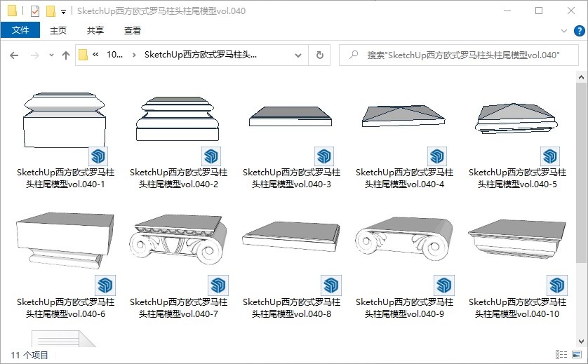Click the Properties quick access icon
This screenshot has width=588, height=364.
pyautogui.click(x=35, y=11)
